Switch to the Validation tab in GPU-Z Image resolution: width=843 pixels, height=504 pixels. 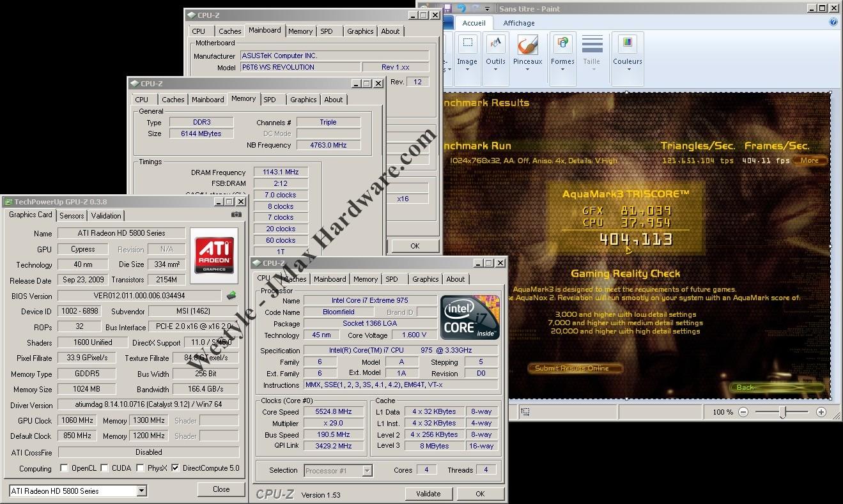pos(106,216)
